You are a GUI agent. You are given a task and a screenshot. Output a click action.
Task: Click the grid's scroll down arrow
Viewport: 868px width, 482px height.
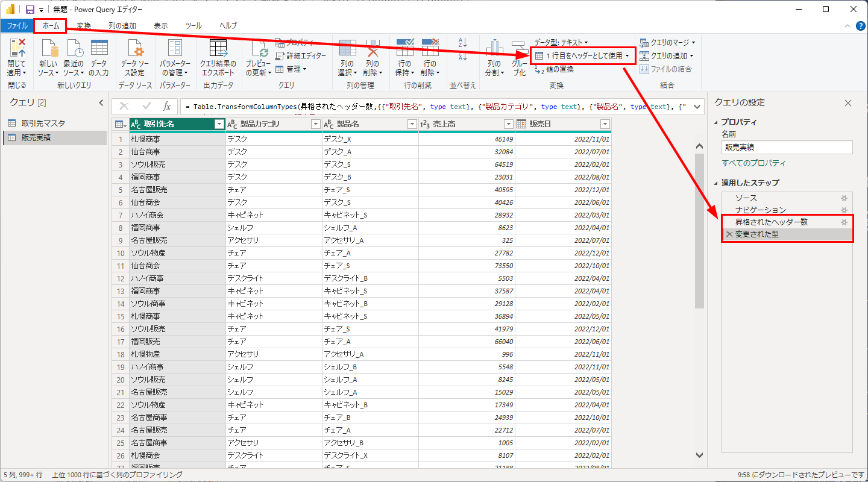pyautogui.click(x=699, y=455)
